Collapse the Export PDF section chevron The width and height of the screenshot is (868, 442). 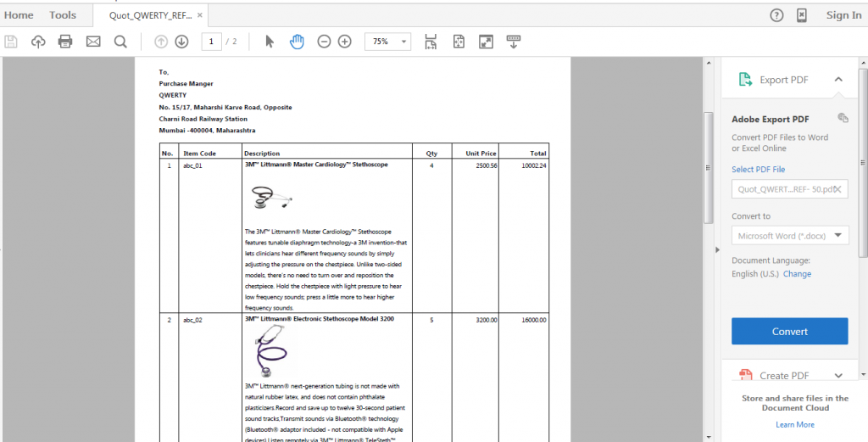(x=838, y=80)
